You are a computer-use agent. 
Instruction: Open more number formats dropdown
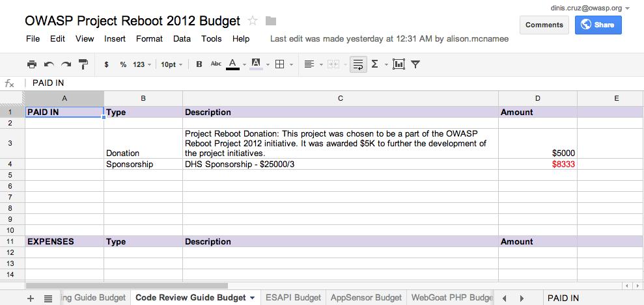pos(142,64)
